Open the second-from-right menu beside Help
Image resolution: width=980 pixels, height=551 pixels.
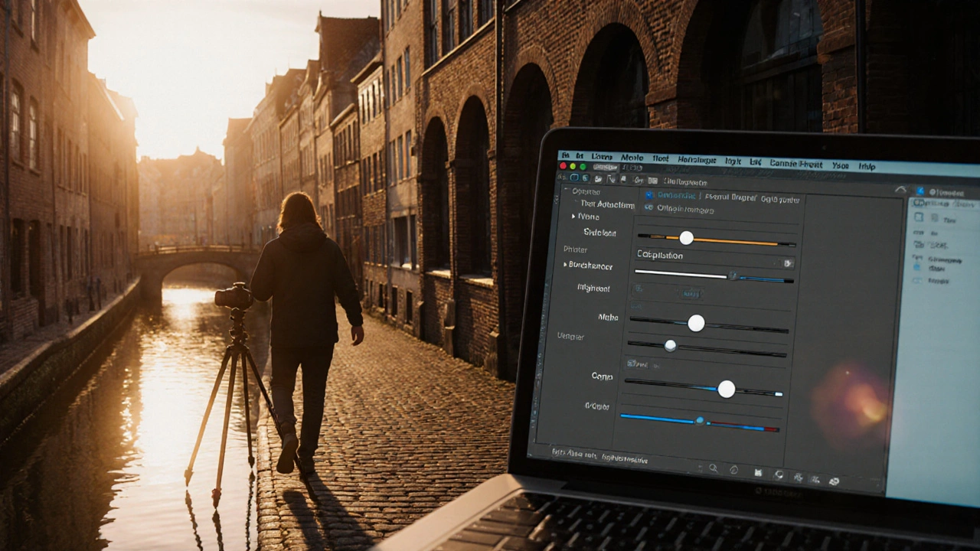click(840, 165)
